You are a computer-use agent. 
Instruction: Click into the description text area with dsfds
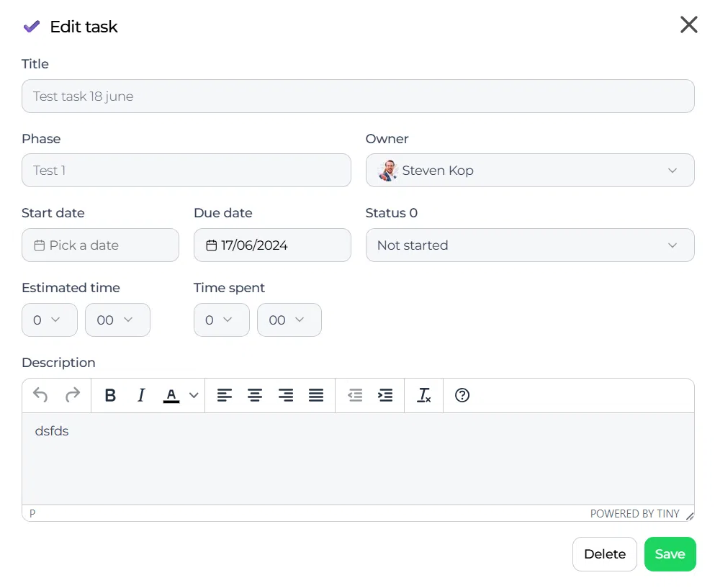358,458
